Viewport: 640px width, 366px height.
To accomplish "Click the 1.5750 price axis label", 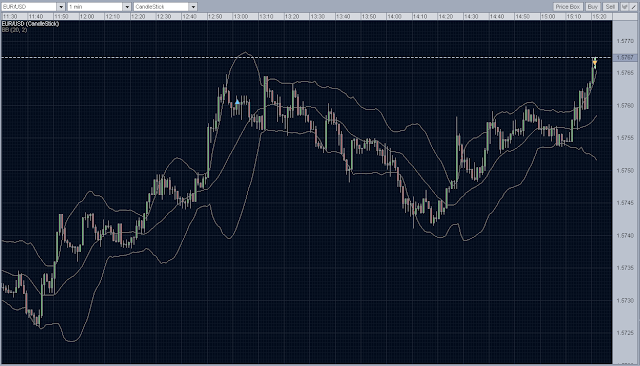I will click(625, 171).
